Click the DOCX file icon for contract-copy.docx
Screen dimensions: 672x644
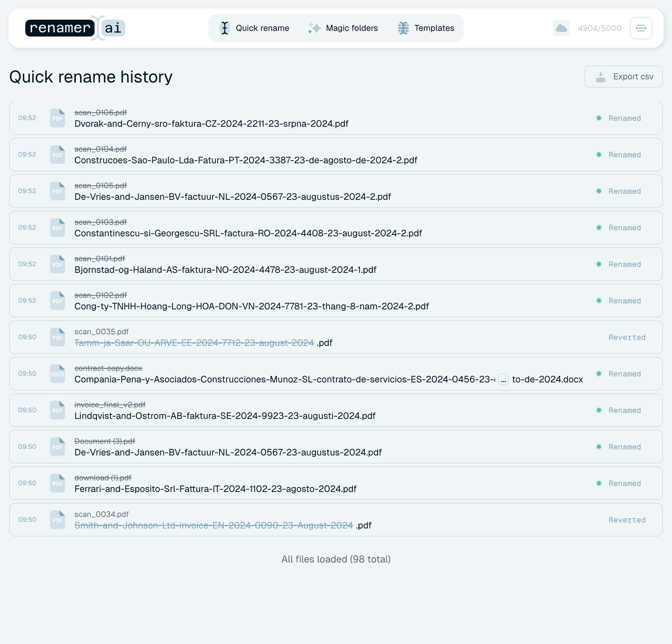point(58,374)
